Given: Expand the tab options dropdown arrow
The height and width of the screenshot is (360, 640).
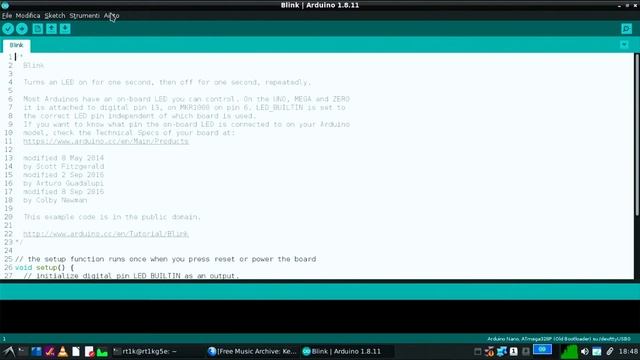Looking at the screenshot, I should [624, 45].
